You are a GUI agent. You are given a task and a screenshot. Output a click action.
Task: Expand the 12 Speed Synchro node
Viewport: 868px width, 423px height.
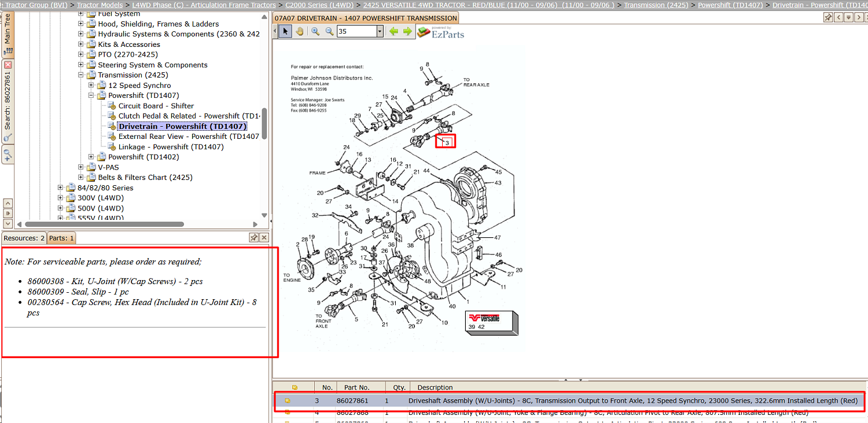91,86
